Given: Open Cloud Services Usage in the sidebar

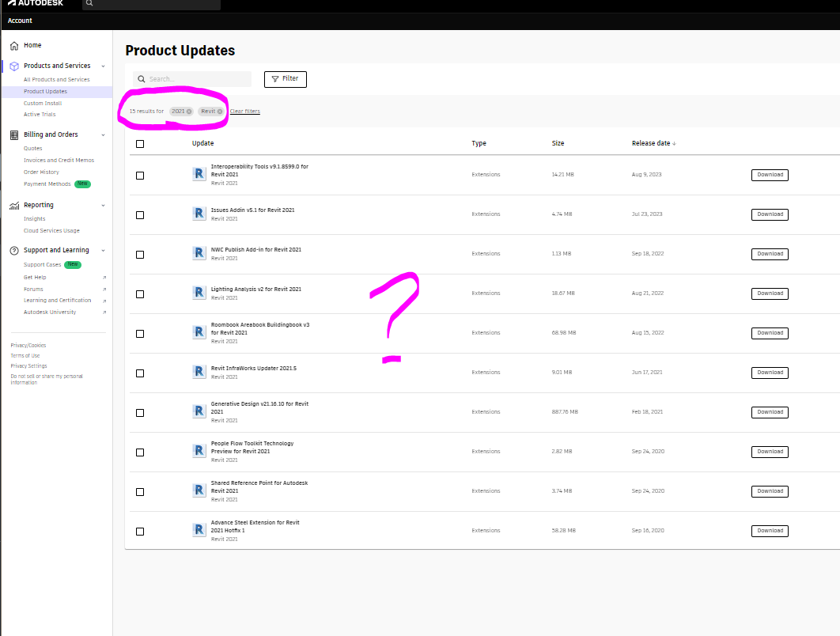Looking at the screenshot, I should coord(51,231).
